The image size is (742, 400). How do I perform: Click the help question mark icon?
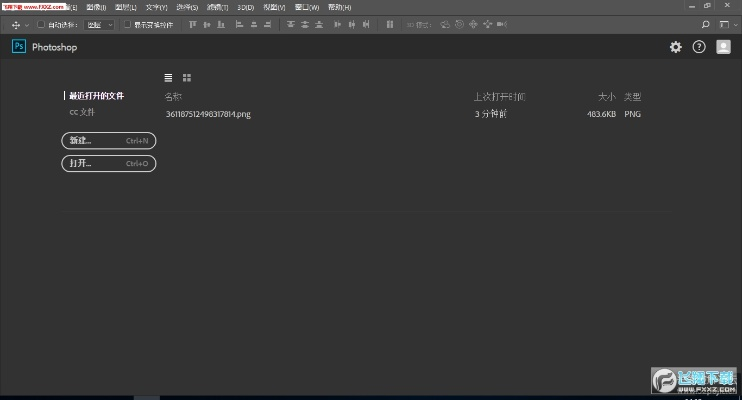tap(699, 47)
